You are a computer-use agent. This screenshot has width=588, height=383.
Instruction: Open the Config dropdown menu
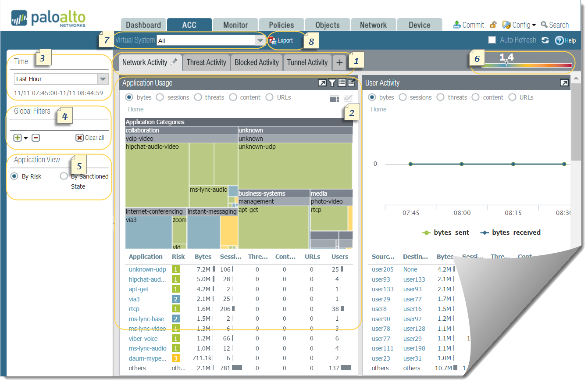520,25
